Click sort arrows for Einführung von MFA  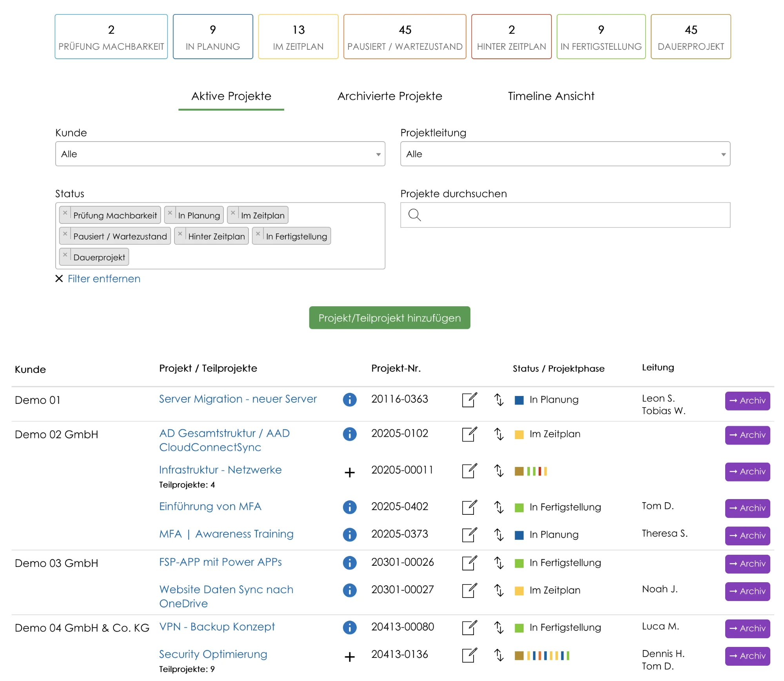pyautogui.click(x=498, y=507)
